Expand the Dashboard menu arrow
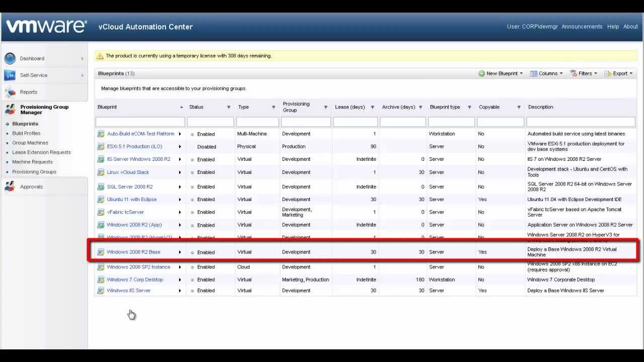 [82, 59]
